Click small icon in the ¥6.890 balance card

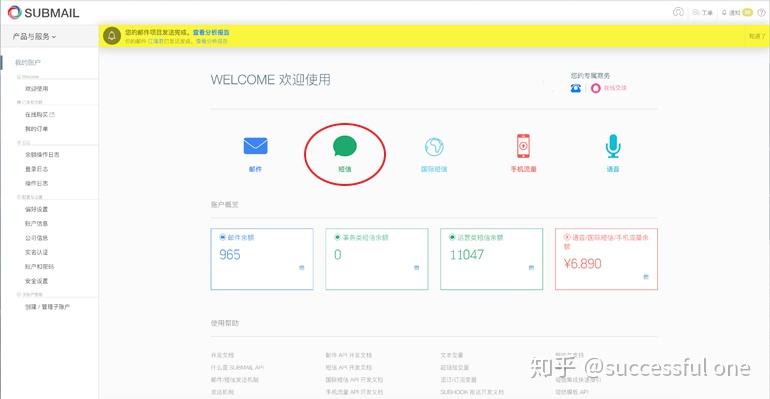click(646, 277)
